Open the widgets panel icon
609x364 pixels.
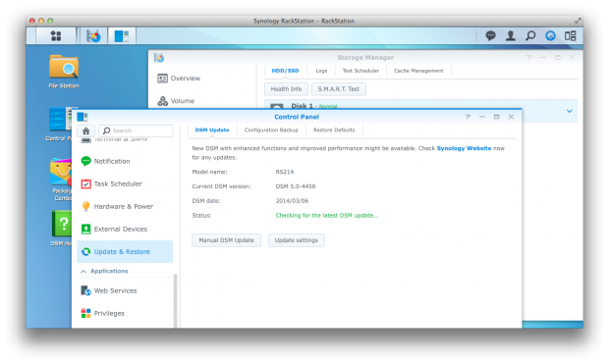click(x=570, y=36)
